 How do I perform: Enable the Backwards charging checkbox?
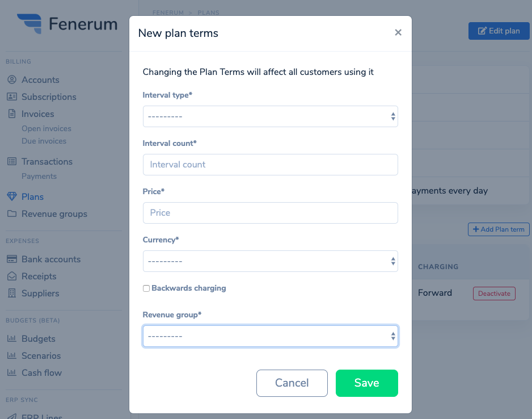(146, 288)
